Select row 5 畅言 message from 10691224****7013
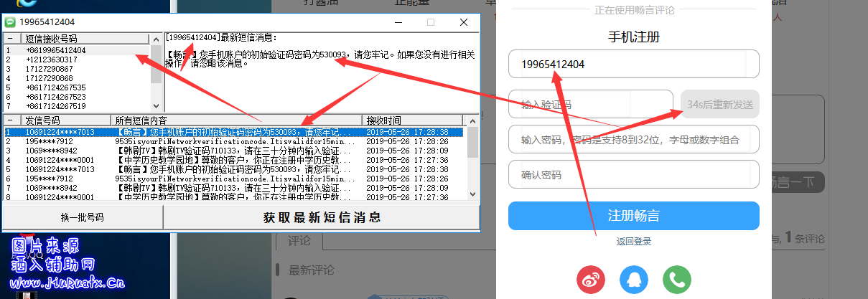This screenshot has width=868, height=299. 235,169
